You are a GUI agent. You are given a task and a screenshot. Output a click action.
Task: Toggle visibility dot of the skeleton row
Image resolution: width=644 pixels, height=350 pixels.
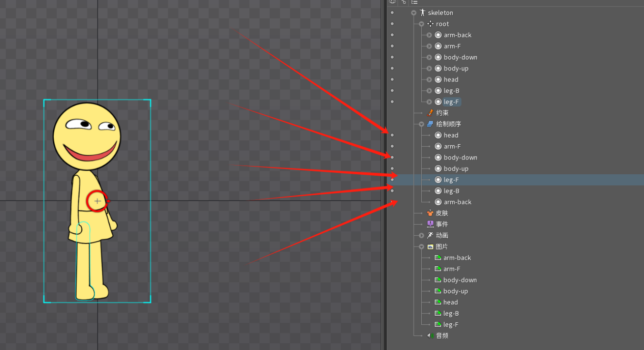pos(392,13)
